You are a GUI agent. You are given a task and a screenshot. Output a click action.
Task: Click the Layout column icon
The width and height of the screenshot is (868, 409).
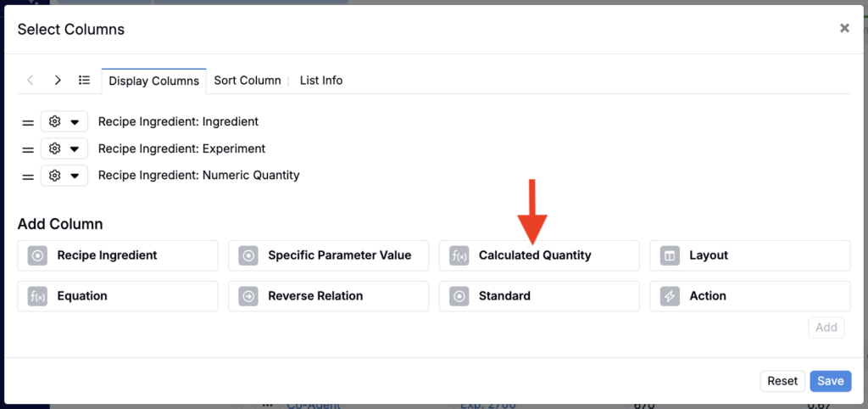pyautogui.click(x=670, y=255)
